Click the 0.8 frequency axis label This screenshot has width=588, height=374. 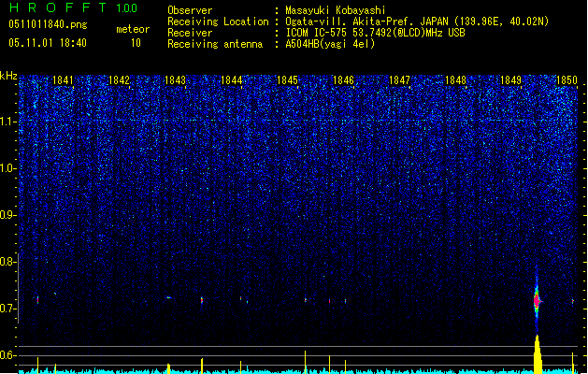pos(7,262)
